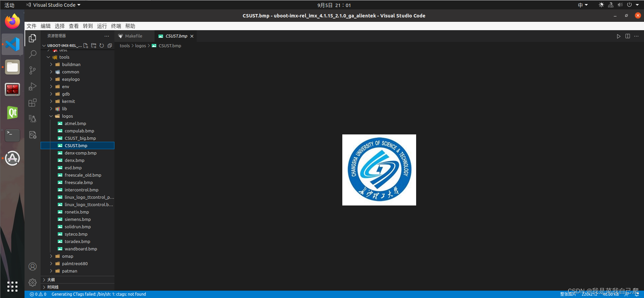Create a new file in explorer header
Viewport: 644px width, 298px height.
(x=86, y=46)
